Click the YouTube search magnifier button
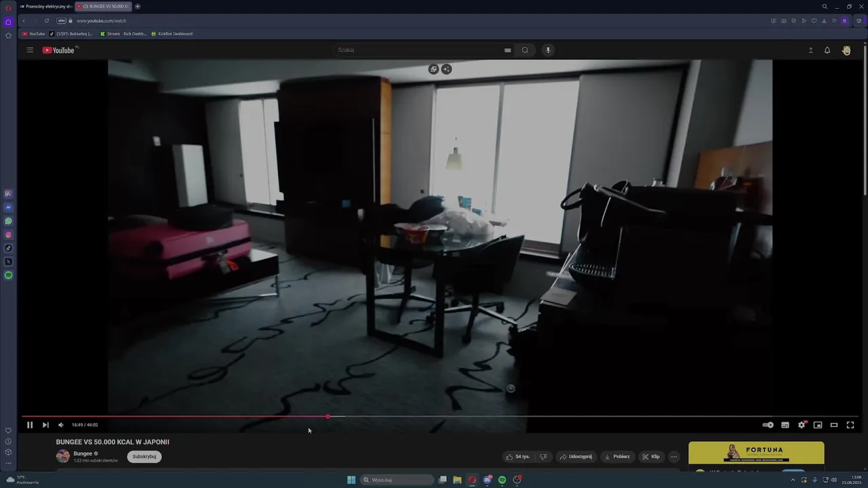 coord(525,50)
